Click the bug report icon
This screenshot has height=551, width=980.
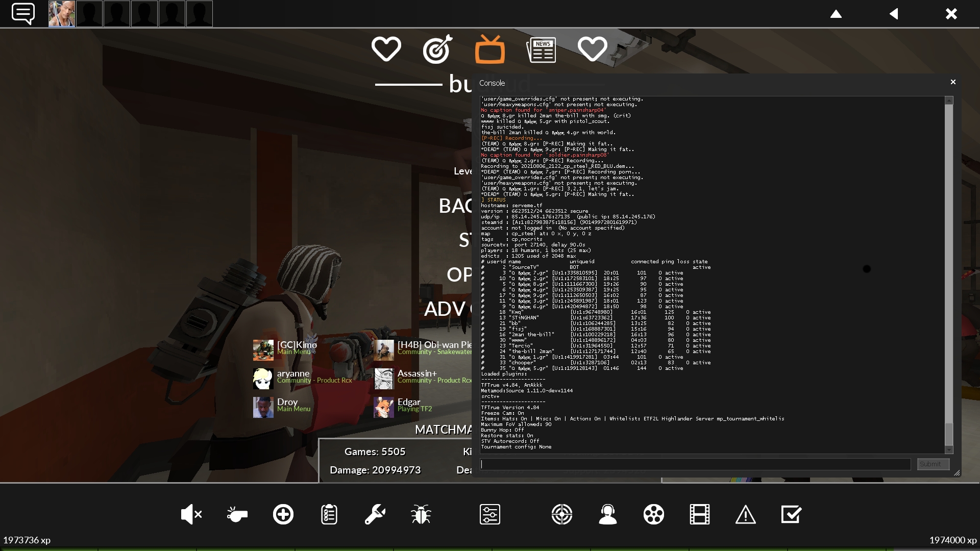click(x=421, y=514)
